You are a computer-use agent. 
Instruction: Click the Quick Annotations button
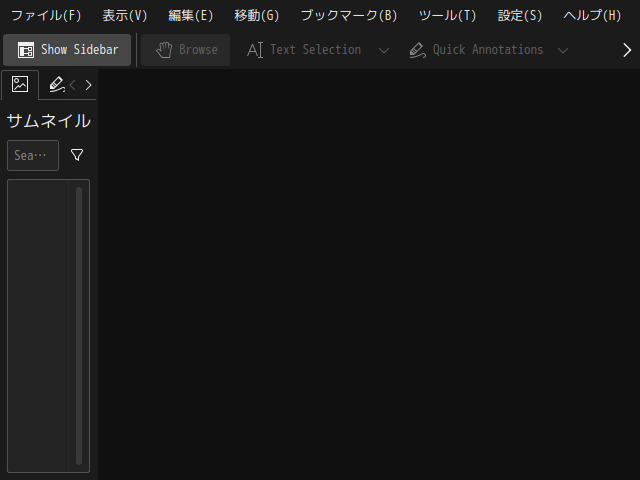coord(476,50)
